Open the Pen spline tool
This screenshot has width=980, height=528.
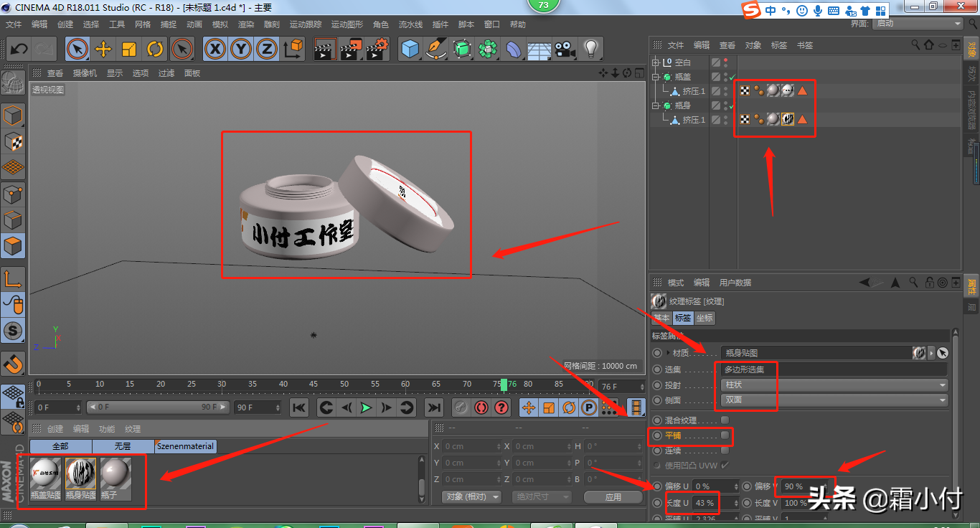point(436,49)
